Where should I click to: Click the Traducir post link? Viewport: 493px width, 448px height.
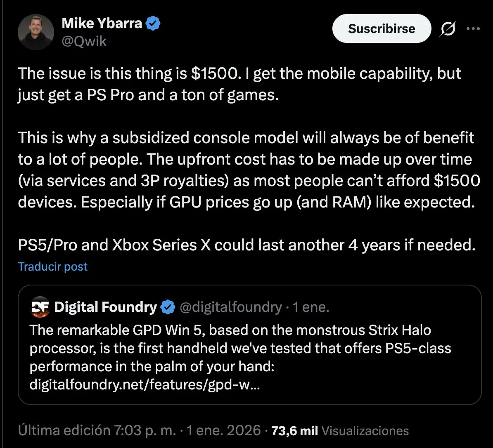click(x=53, y=266)
